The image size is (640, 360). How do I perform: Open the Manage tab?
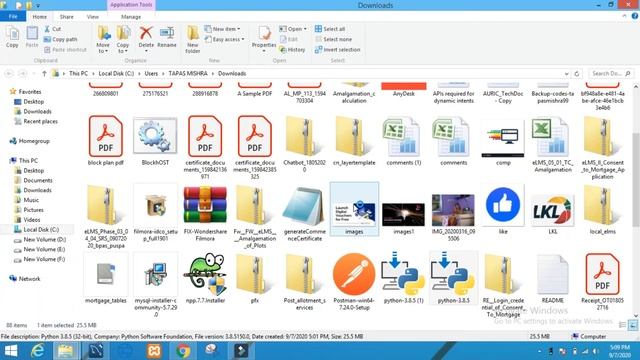[x=131, y=17]
